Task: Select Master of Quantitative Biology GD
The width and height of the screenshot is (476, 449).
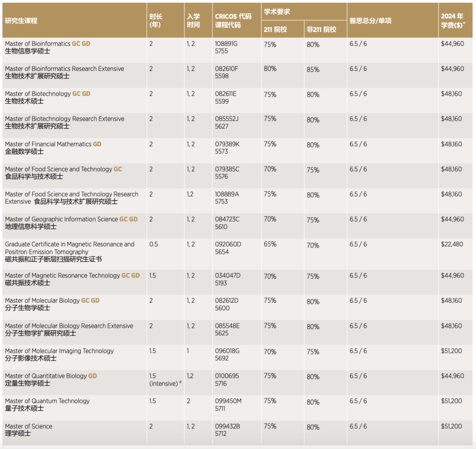Action: click(51, 376)
